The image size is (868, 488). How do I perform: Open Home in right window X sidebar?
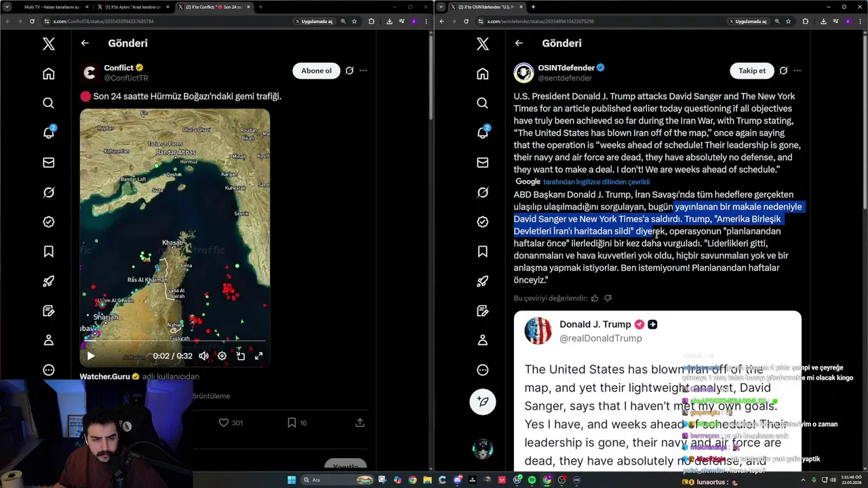482,73
